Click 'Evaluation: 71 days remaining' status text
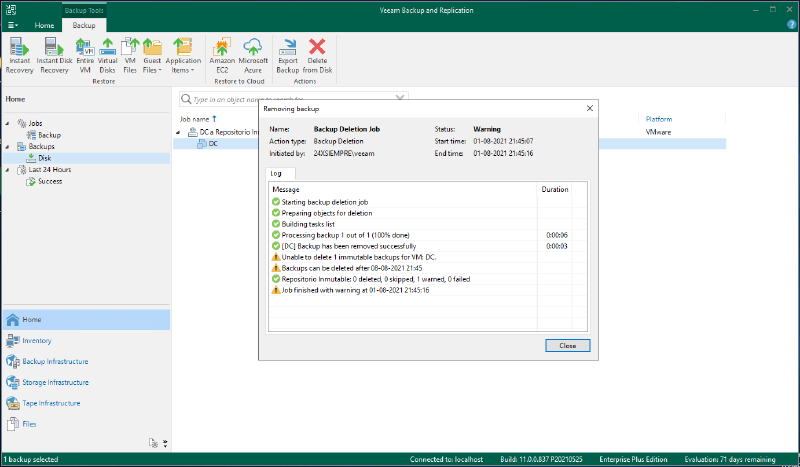Viewport: 800px width, 467px height. (730, 459)
